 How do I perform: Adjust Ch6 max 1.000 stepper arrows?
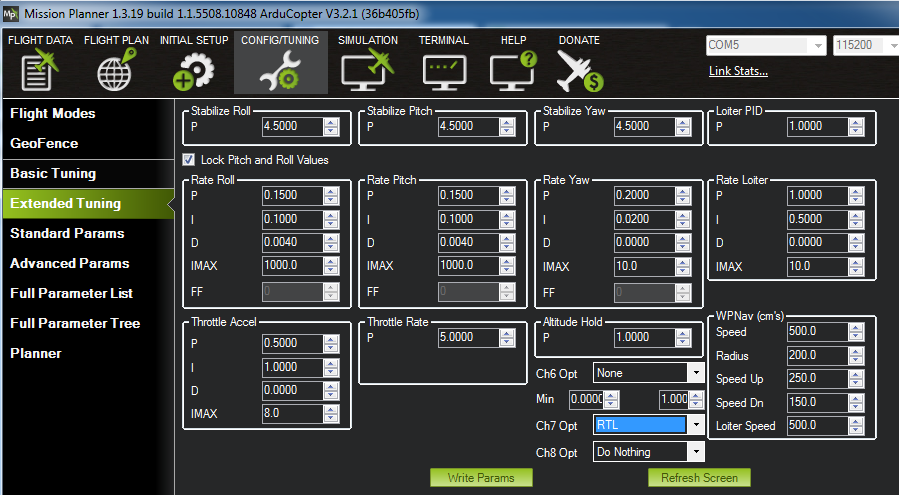tap(696, 399)
